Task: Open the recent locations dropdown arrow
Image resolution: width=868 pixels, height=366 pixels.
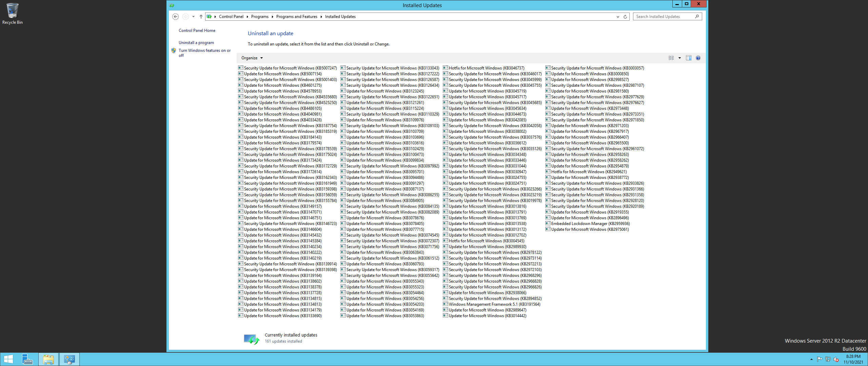Action: (x=193, y=17)
